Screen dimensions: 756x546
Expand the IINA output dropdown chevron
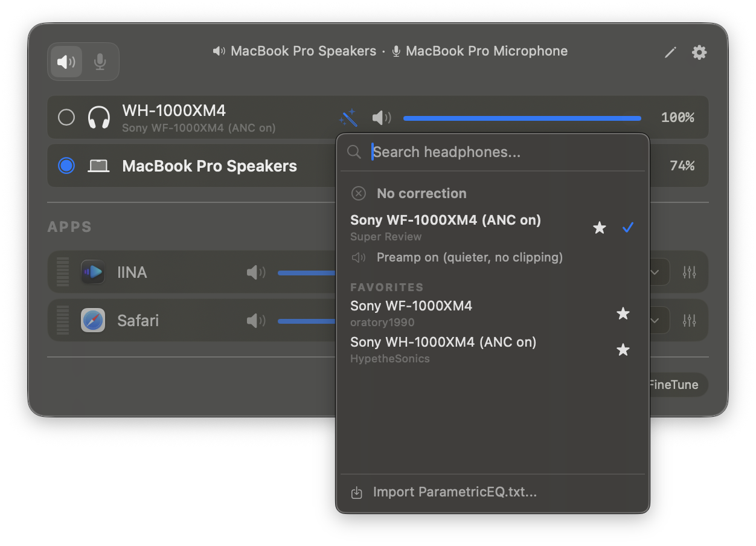pyautogui.click(x=655, y=272)
